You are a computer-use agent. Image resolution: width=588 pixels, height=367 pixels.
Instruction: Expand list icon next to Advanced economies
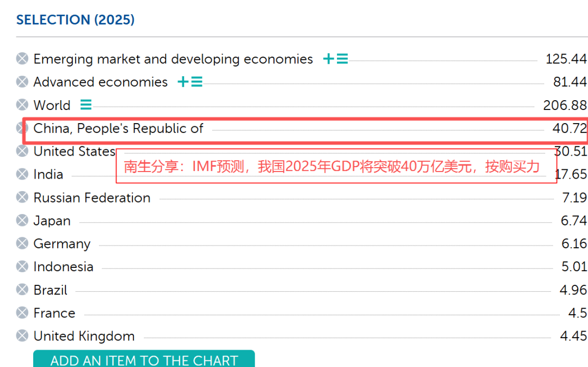[197, 82]
